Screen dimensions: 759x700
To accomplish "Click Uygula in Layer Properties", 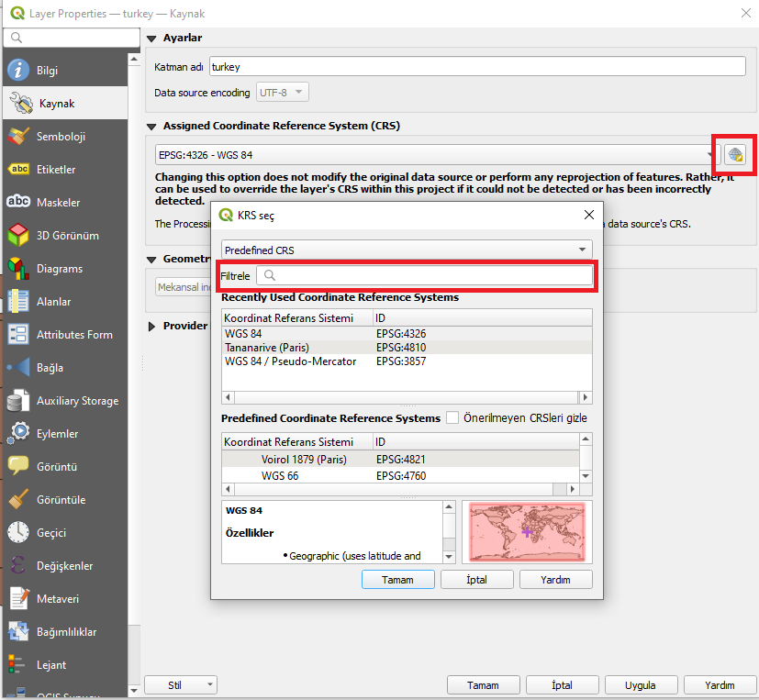I will pos(641,685).
